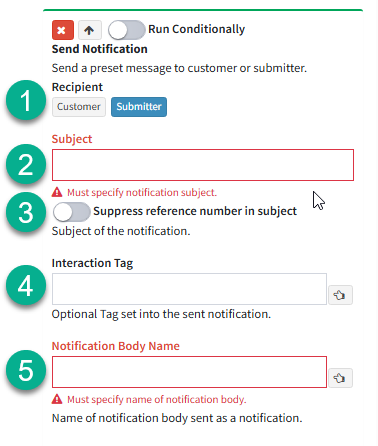Screen dimensions: 378x446
Task: Click the Notification Body Name field
Action: click(x=189, y=372)
